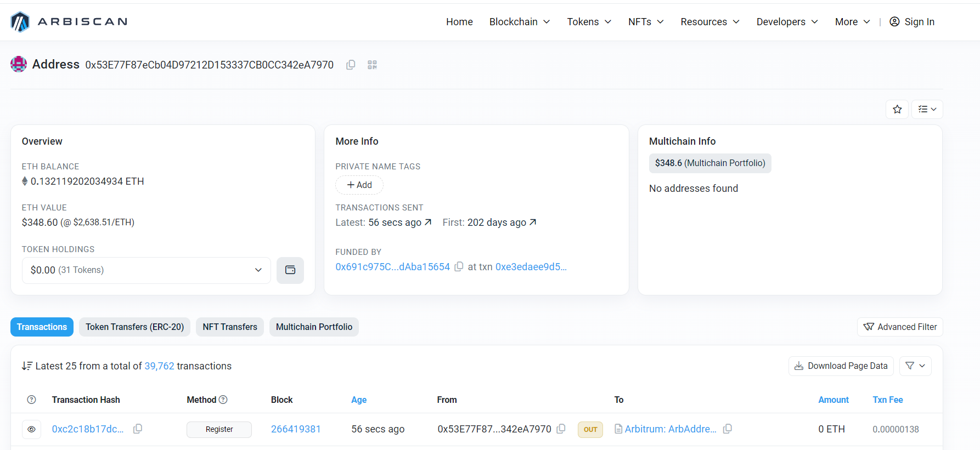The height and width of the screenshot is (450, 980).
Task: Open the NFTs menu
Action: pyautogui.click(x=646, y=22)
